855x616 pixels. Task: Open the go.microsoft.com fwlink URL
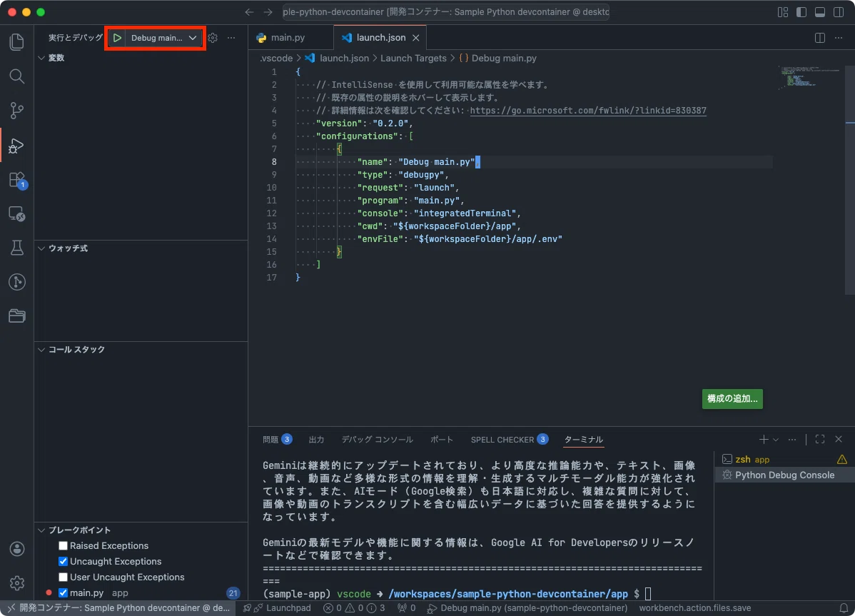click(x=588, y=110)
